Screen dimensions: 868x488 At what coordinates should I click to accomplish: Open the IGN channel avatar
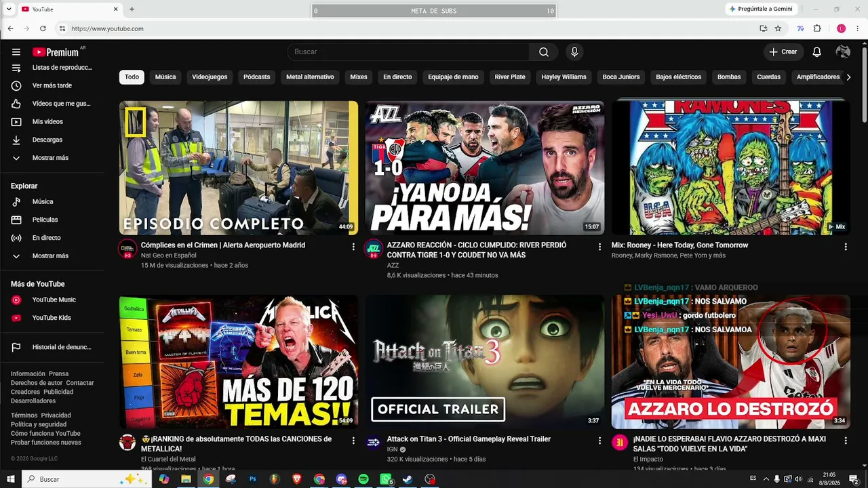click(374, 443)
